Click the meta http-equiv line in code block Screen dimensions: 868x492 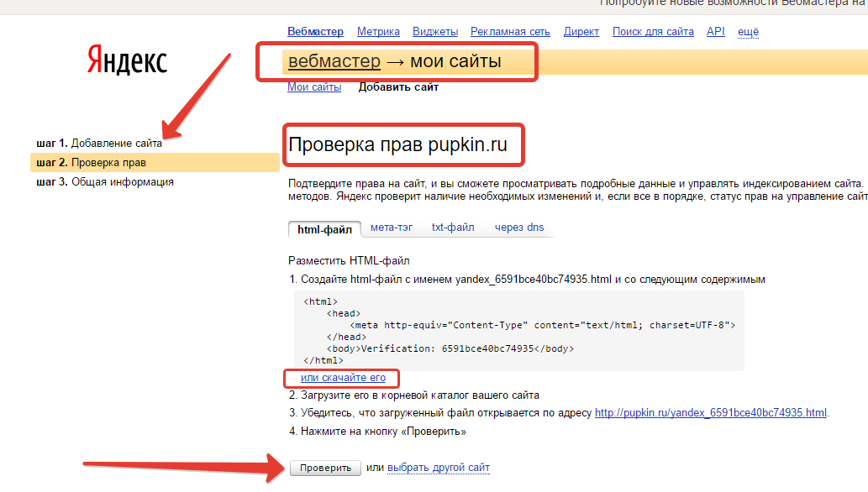543,325
